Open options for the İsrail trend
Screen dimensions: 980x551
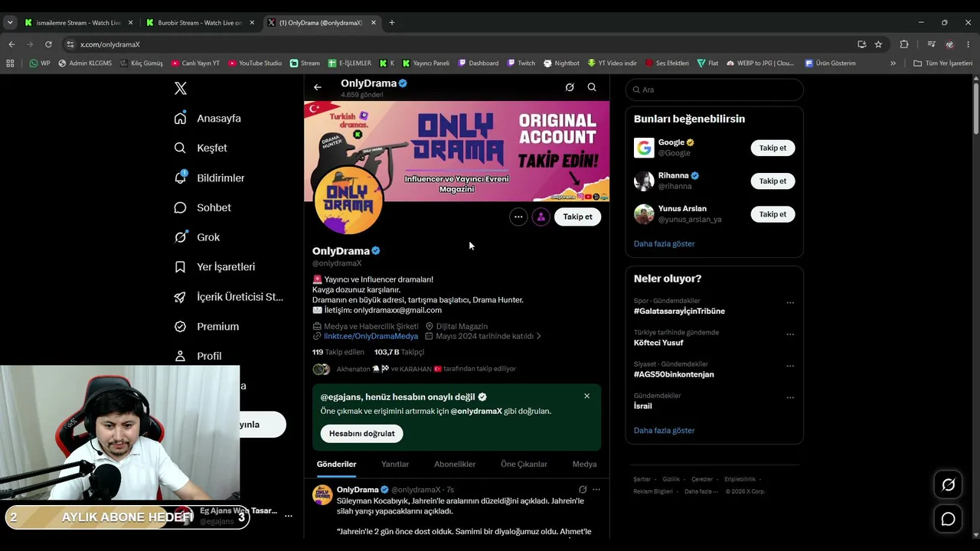coord(790,398)
